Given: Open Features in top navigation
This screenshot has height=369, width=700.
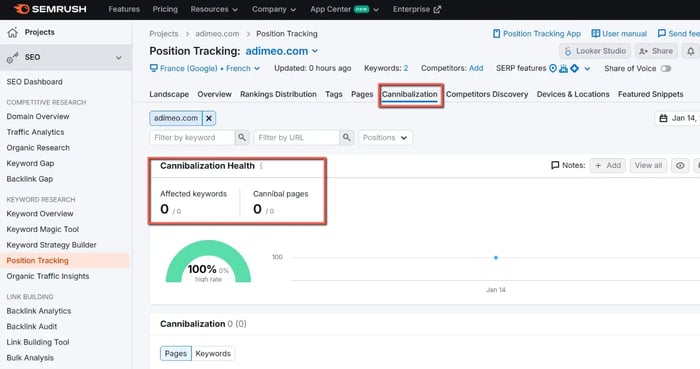Looking at the screenshot, I should point(124,9).
